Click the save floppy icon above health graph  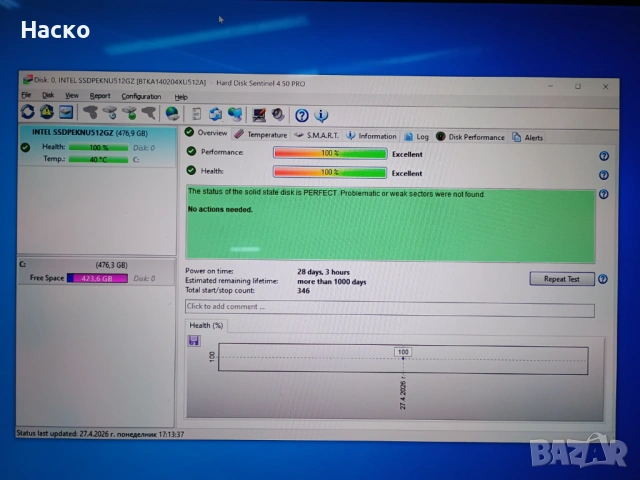coord(194,341)
